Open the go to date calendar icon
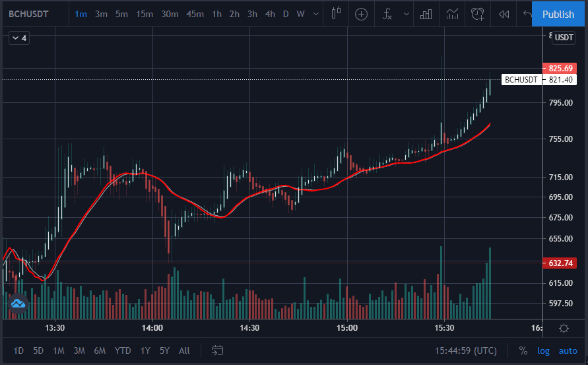Screen dimensions: 588x365 218,350
